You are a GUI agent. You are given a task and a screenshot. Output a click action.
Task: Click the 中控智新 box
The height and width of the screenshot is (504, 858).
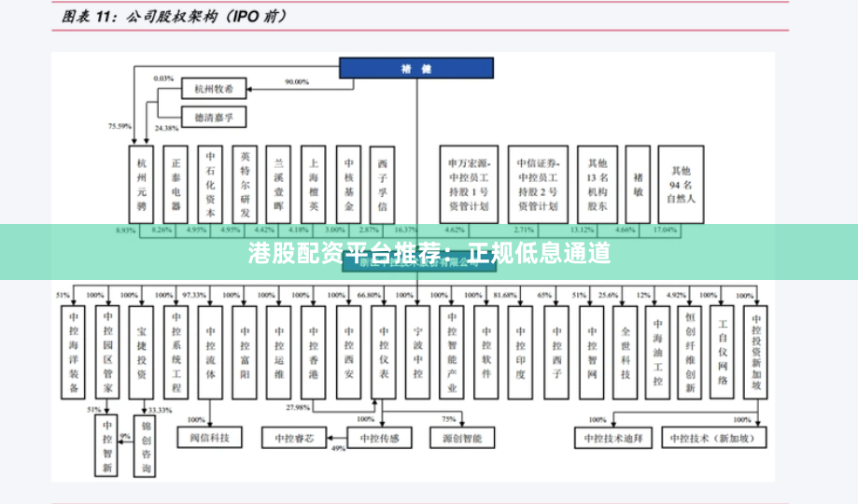click(x=106, y=445)
